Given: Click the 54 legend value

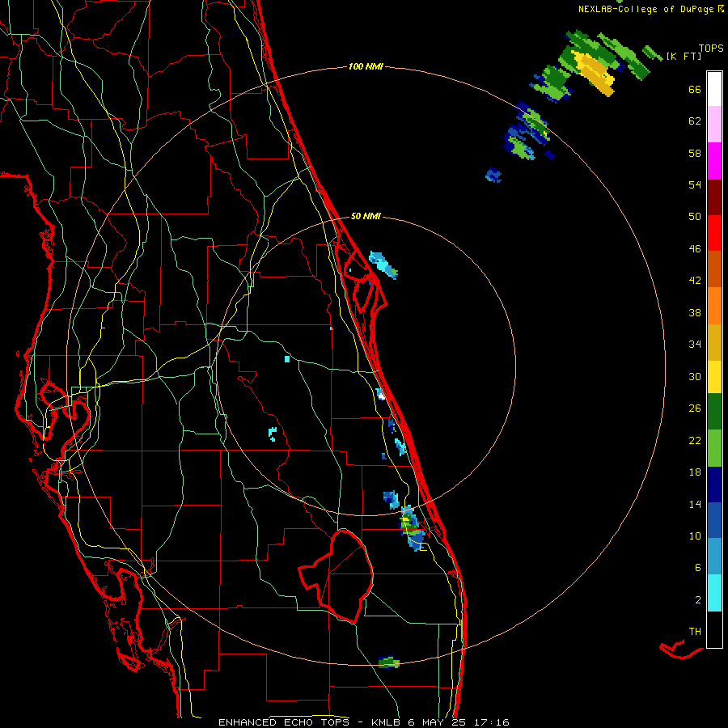Looking at the screenshot, I should click(695, 184).
